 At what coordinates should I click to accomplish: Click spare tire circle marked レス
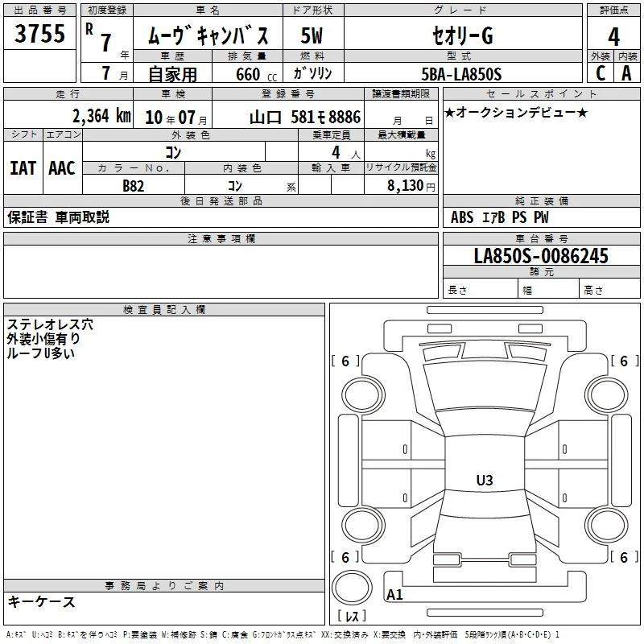[x=352, y=588]
